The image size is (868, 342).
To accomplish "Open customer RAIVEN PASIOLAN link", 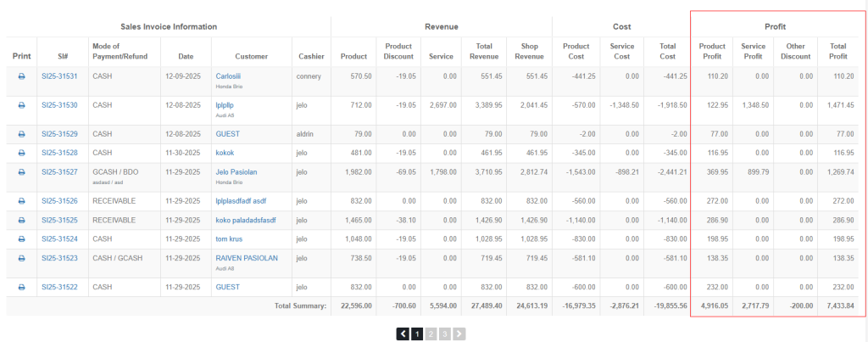I will click(x=247, y=259).
